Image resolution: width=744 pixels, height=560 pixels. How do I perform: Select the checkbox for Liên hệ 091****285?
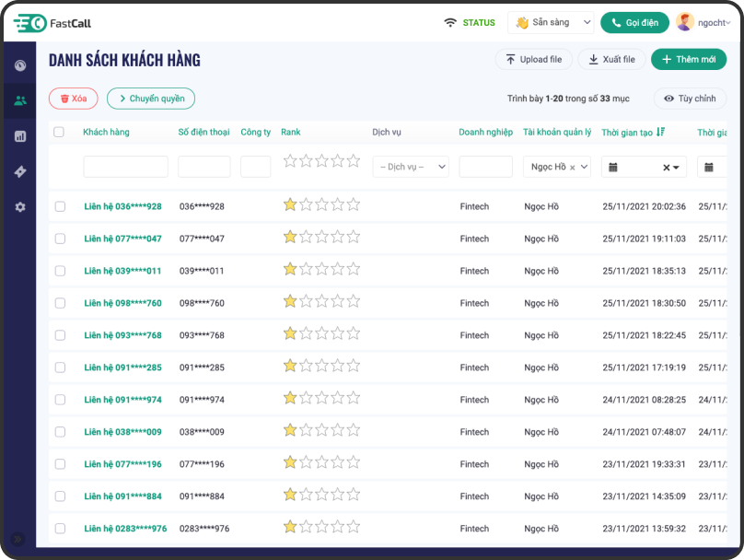click(x=60, y=367)
